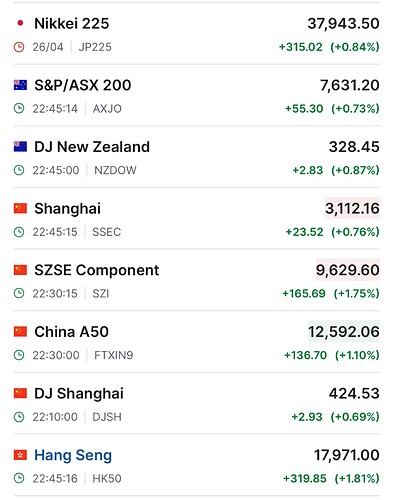Select the SZSE Component price 9,629.60
This screenshot has height=500, width=395.
click(348, 270)
